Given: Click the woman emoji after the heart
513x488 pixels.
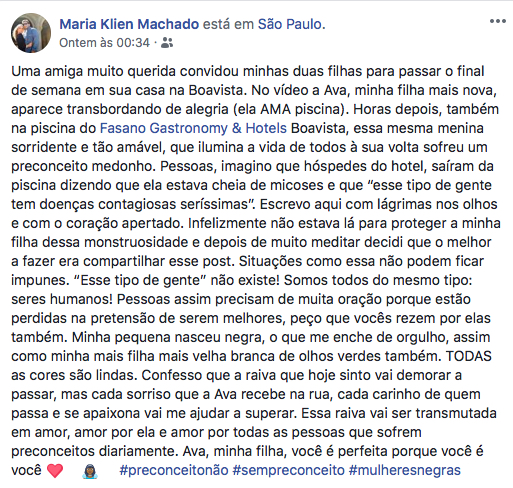Looking at the screenshot, I should coord(90,471).
